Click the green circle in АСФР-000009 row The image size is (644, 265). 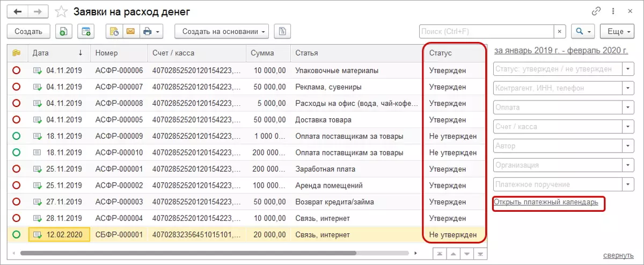click(16, 136)
